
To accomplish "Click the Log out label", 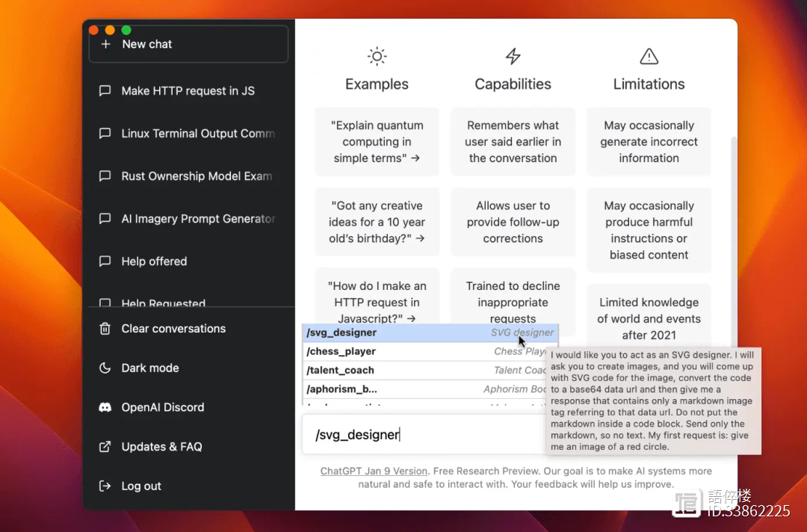I will (141, 486).
